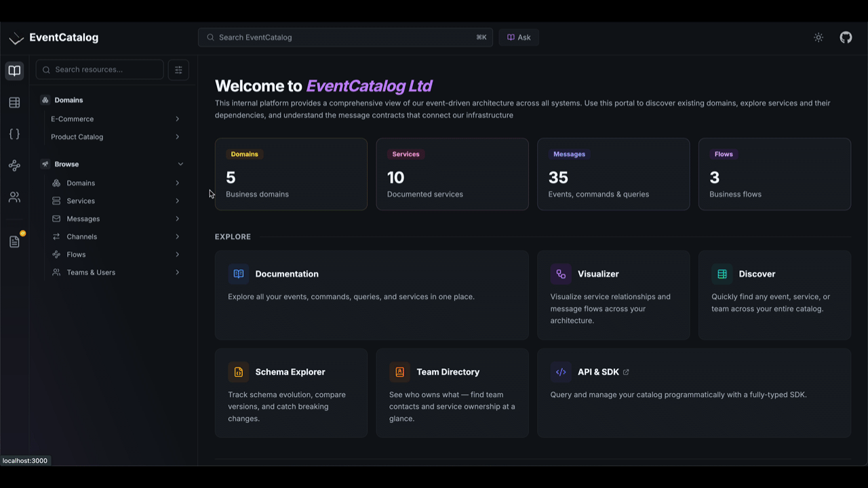Open the Team Directory card title

point(448,372)
